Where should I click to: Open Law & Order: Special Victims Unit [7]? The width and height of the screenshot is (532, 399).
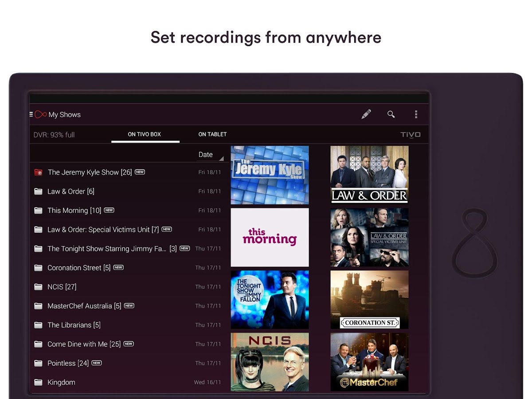[103, 230]
